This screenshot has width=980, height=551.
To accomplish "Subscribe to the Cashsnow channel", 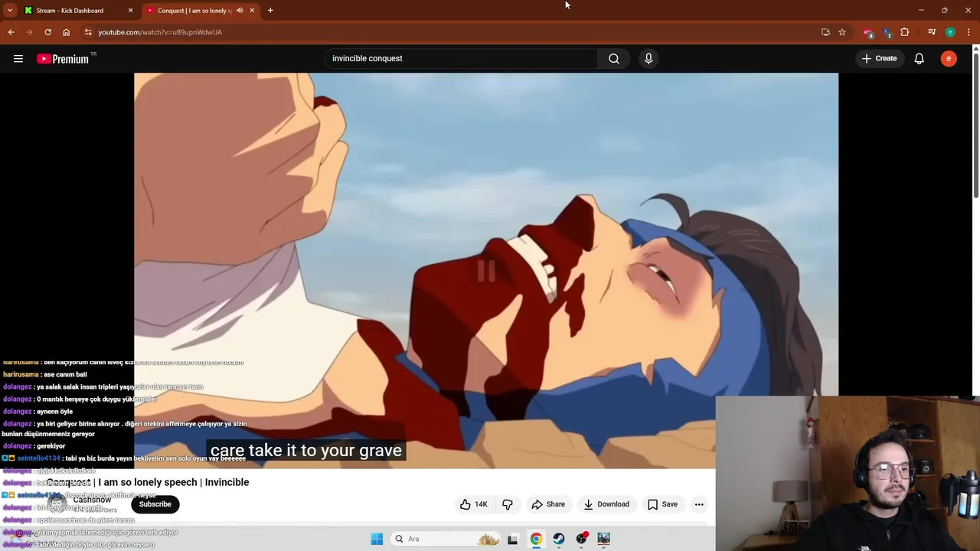I will [155, 504].
